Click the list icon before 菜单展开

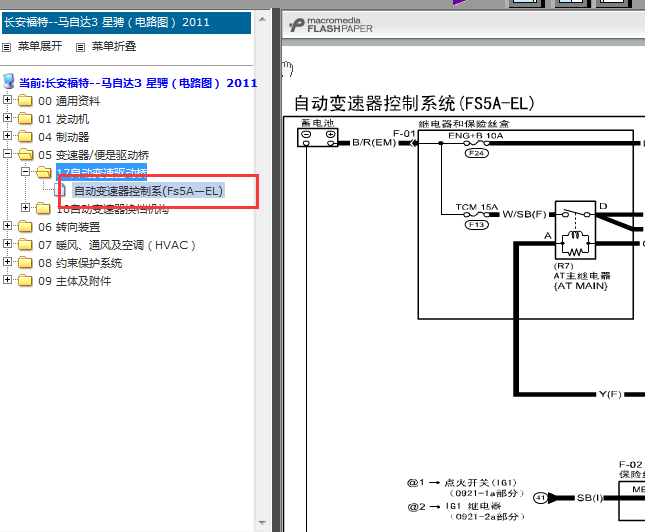tap(6, 47)
